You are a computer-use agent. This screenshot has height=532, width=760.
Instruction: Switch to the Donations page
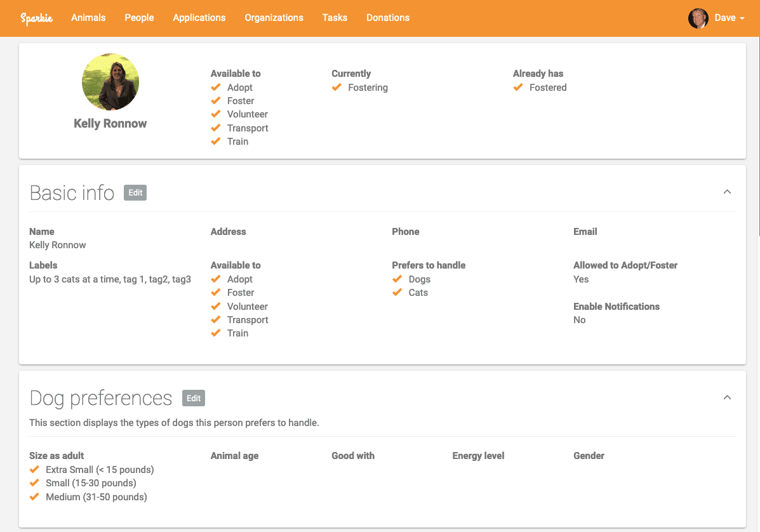[388, 18]
